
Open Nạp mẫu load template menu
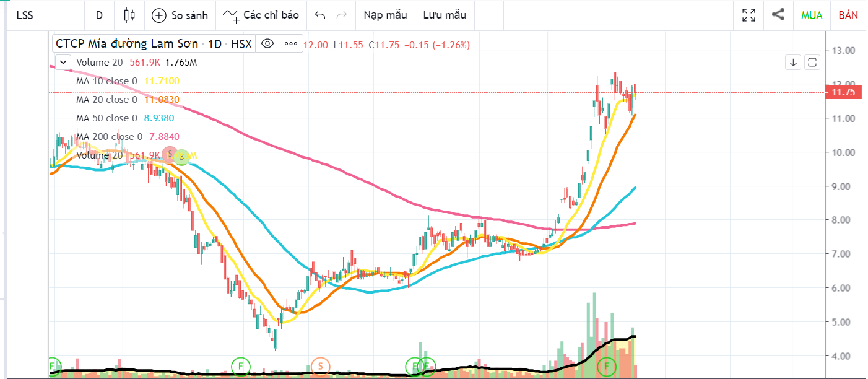pyautogui.click(x=385, y=15)
